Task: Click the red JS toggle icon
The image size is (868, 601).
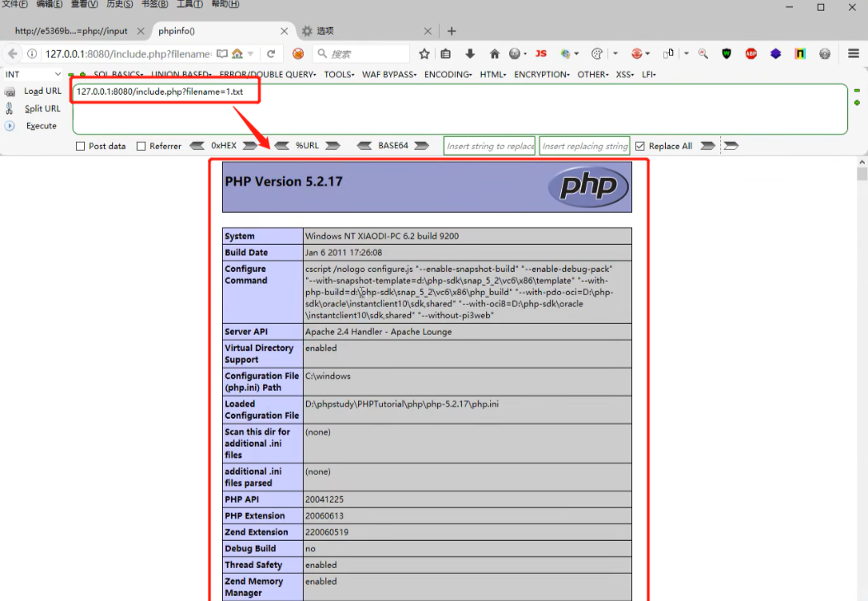Action: point(540,54)
